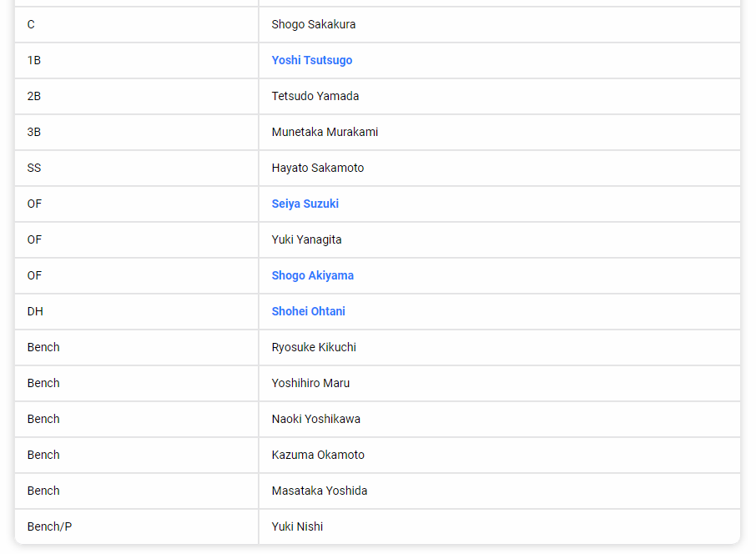The image size is (756, 554).
Task: Follow the Shogo Akiyama link
Action: pyautogui.click(x=312, y=275)
